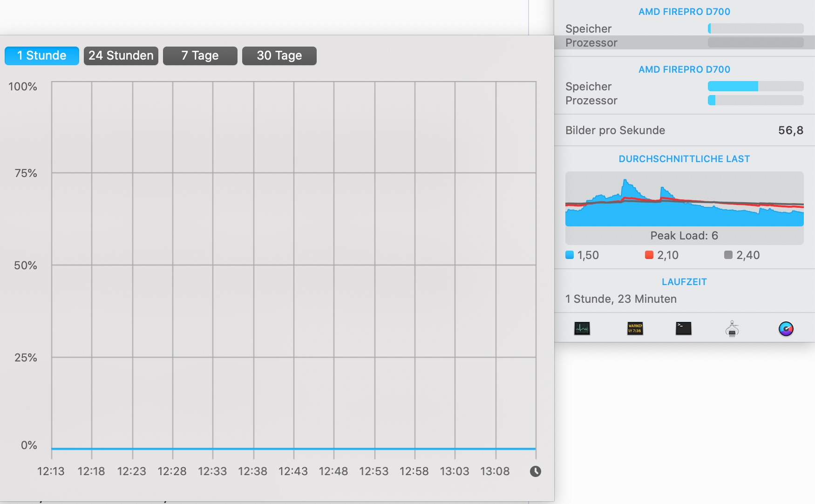The height and width of the screenshot is (504, 815).
Task: Click the LAUFZEIT heading
Action: point(684,282)
